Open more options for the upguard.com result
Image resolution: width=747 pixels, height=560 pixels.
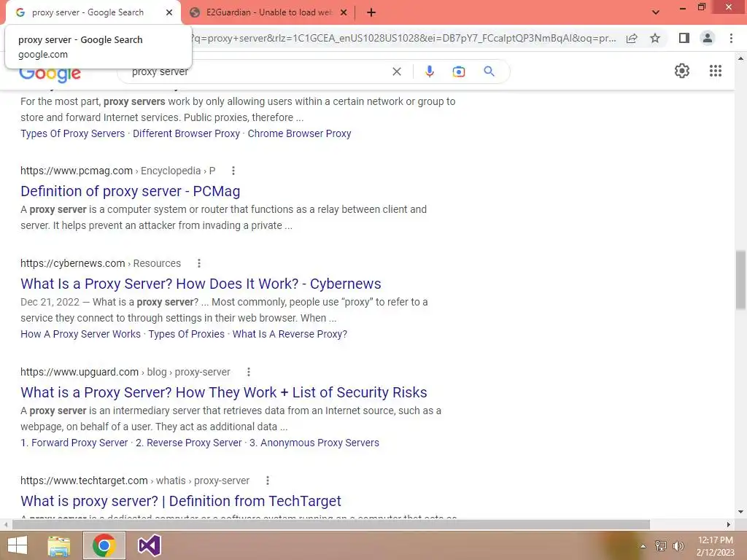tap(248, 371)
